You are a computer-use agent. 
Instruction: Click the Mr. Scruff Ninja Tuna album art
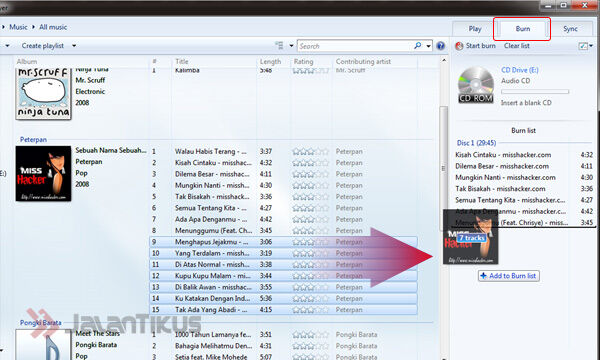tap(43, 94)
